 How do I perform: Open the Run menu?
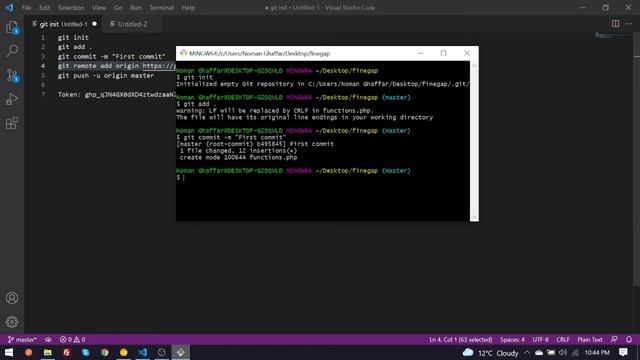pos(136,8)
